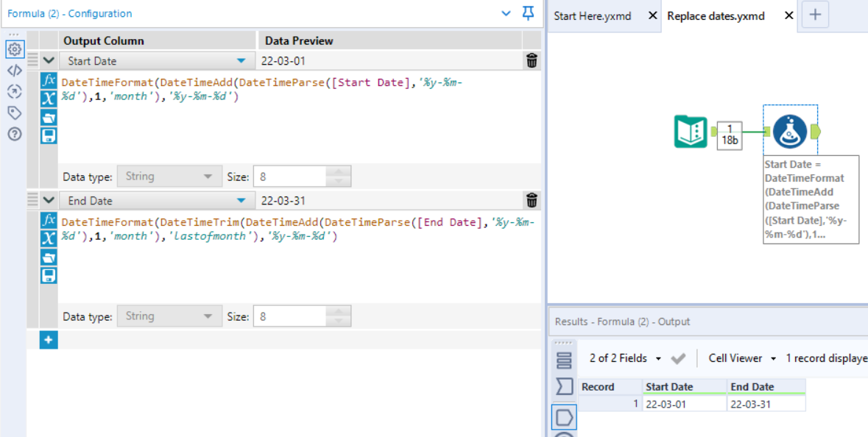Insert a function in Start Date expression
Screen dimensions: 868x437
click(49, 79)
